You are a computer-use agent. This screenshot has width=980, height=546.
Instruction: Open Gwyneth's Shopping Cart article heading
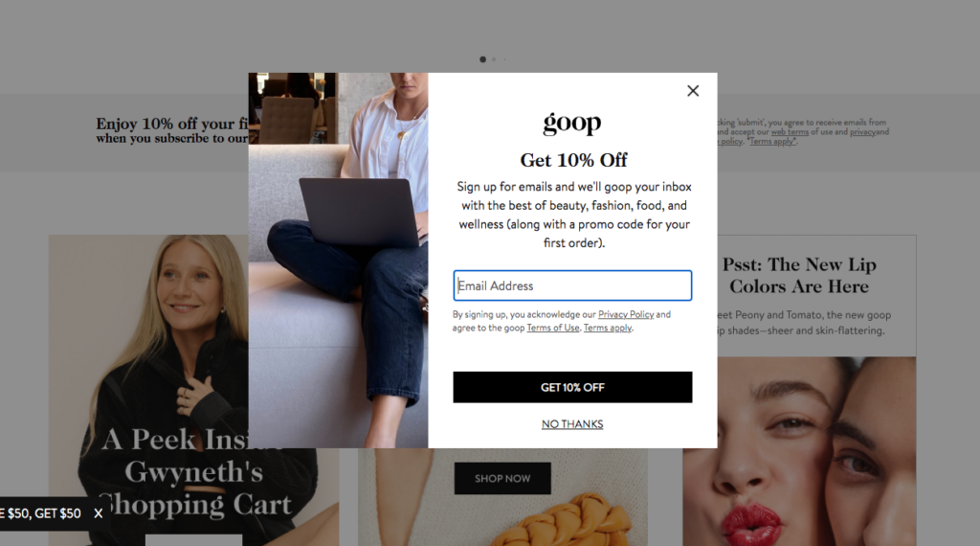[195, 472]
